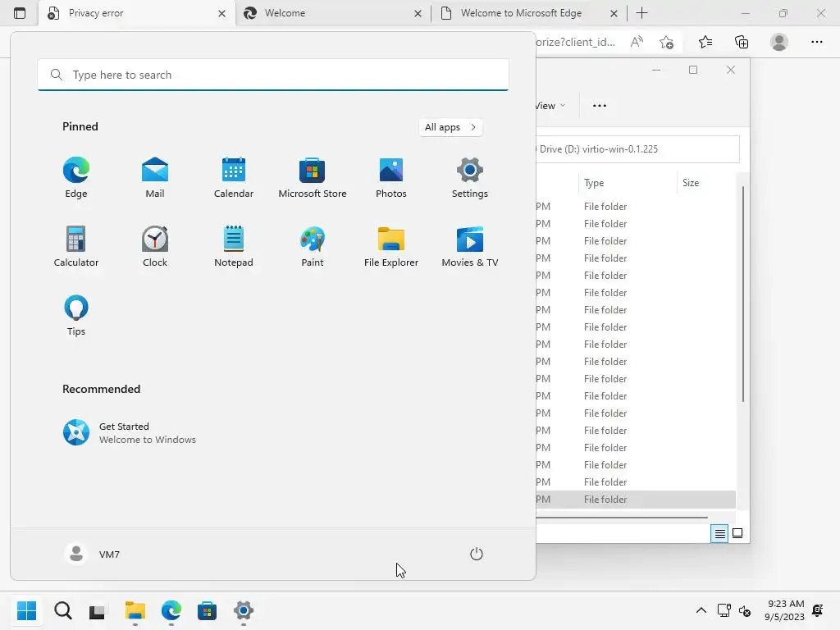Open taskbar Search magnifier
This screenshot has width=840, height=630.
62,610
